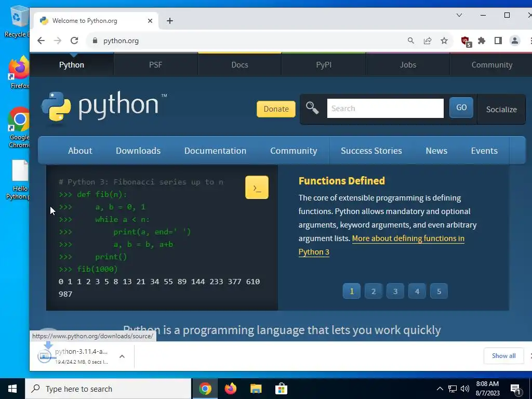The image size is (532, 399).
Task: Bookmark this page with the star
Action: pos(444,41)
